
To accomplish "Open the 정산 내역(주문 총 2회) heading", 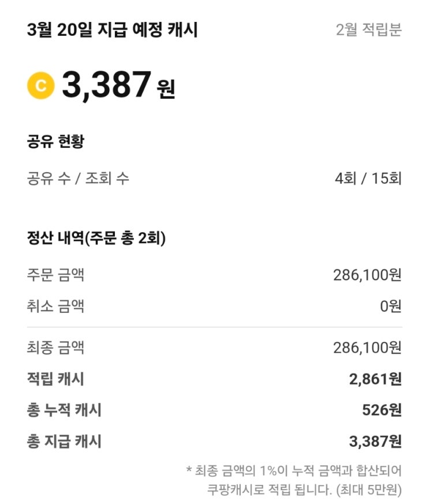I will (96, 238).
